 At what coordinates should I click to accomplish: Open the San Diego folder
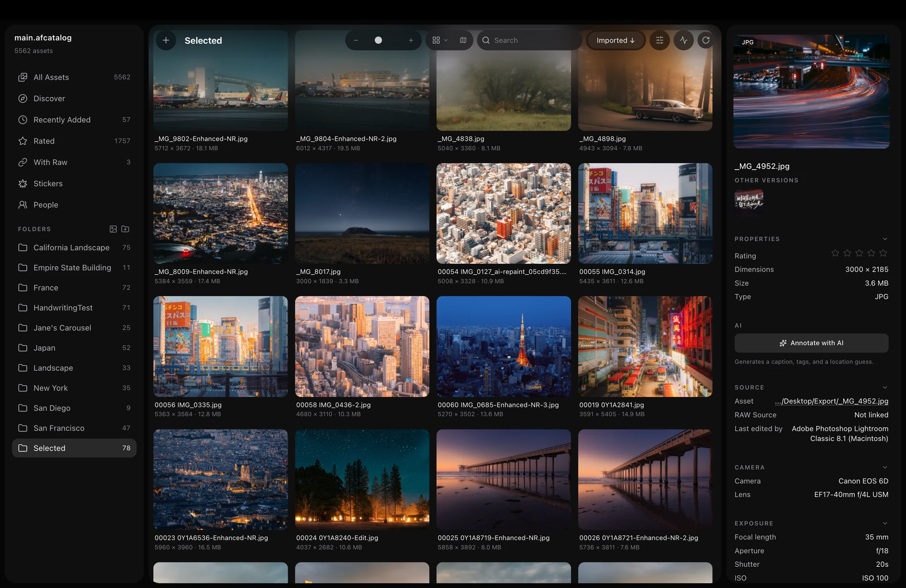click(74, 408)
